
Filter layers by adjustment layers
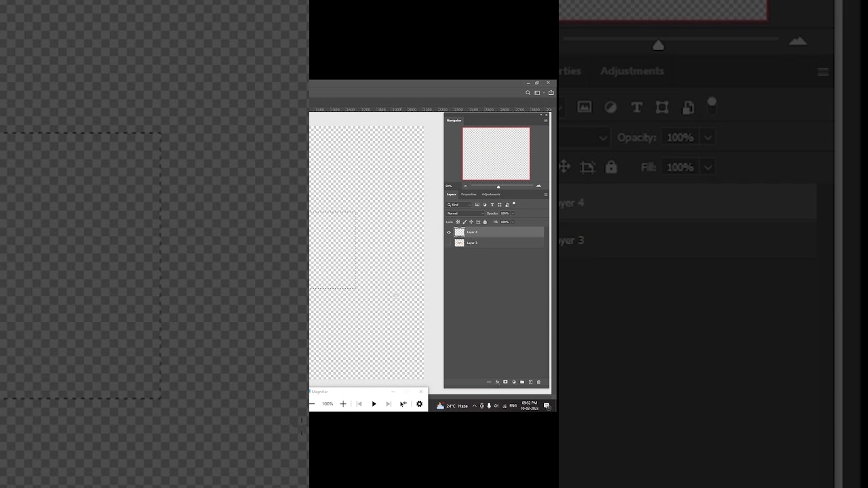[x=485, y=205]
